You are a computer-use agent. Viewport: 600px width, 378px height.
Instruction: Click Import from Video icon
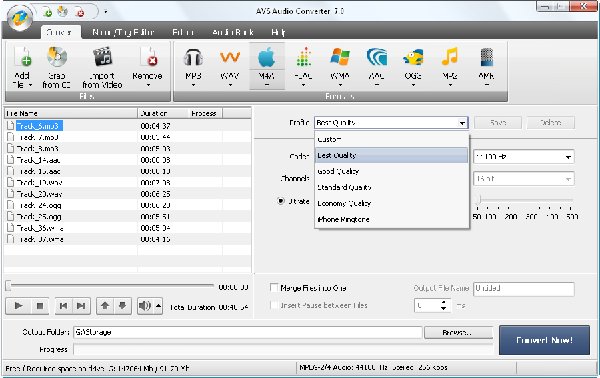tap(103, 57)
